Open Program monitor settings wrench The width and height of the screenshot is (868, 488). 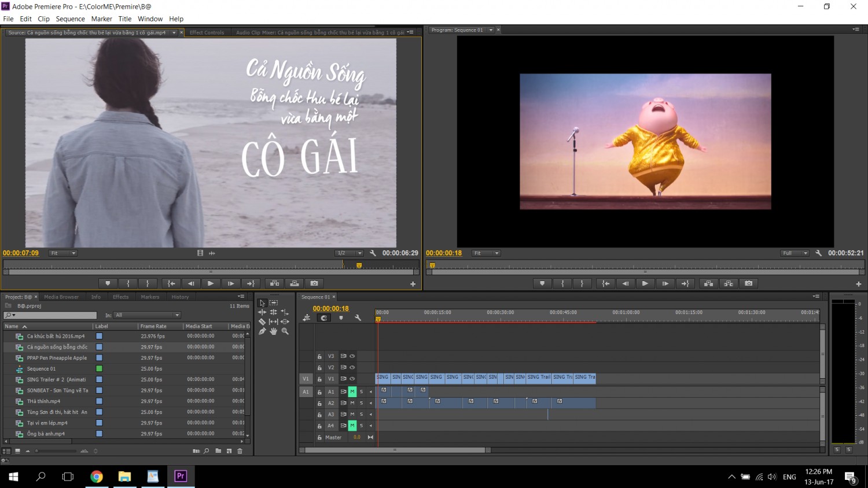819,253
